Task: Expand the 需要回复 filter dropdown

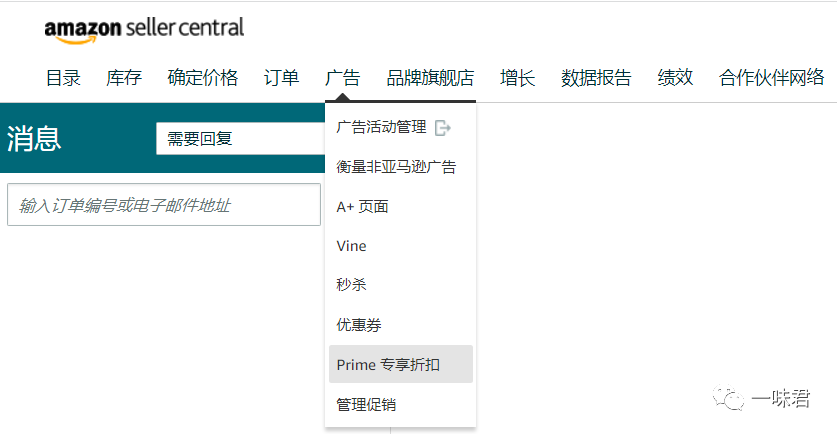Action: pyautogui.click(x=241, y=139)
